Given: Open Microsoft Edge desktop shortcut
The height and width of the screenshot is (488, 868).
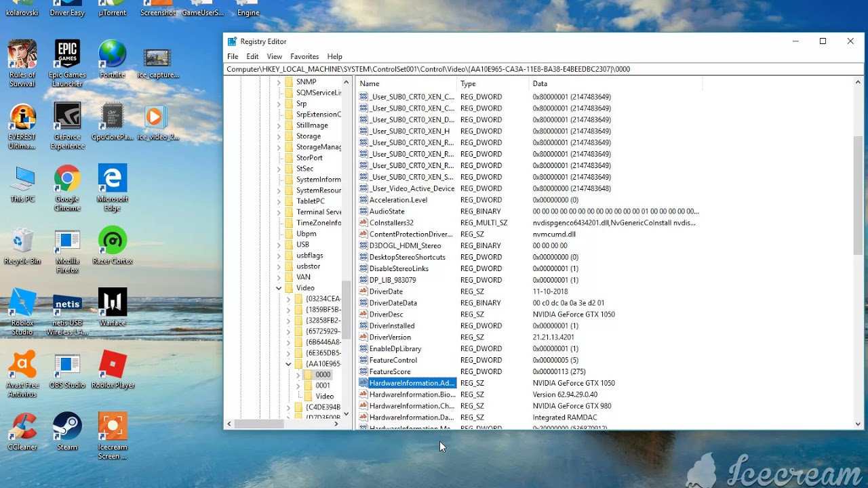Looking at the screenshot, I should click(x=112, y=188).
